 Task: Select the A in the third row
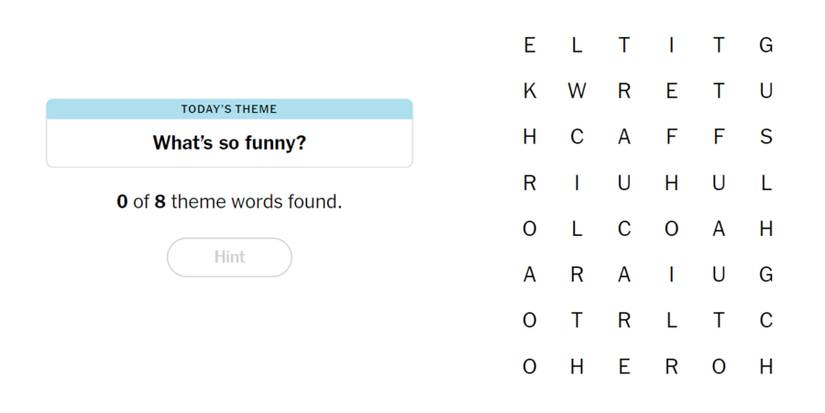pyautogui.click(x=624, y=137)
